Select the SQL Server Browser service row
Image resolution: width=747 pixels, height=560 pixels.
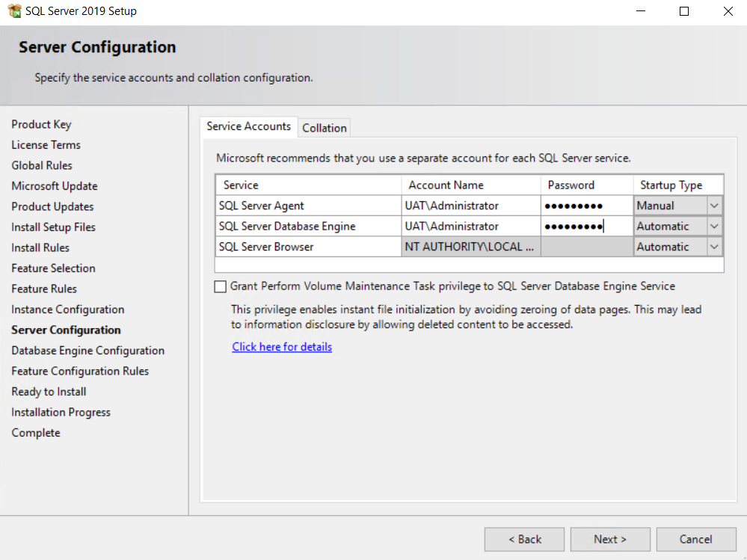[x=308, y=247]
